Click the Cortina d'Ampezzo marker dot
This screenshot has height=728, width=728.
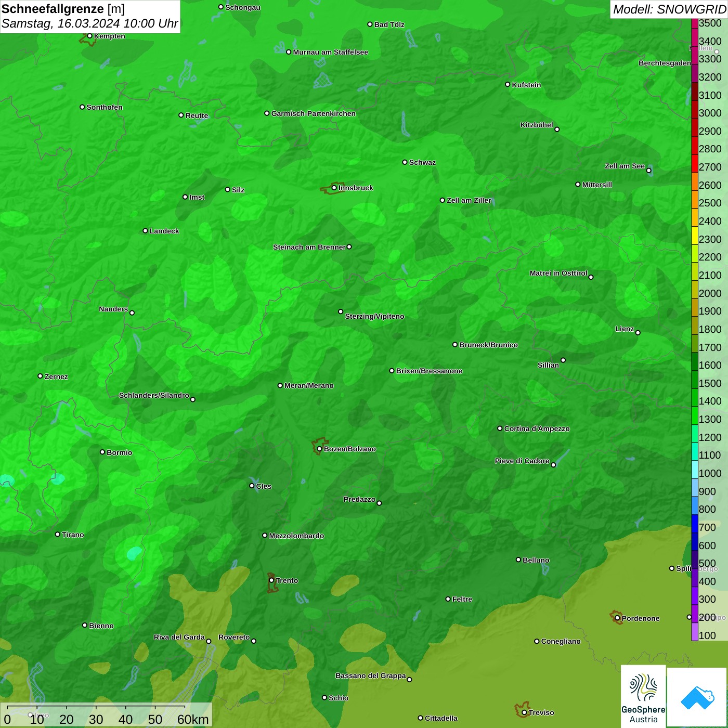tap(500, 428)
